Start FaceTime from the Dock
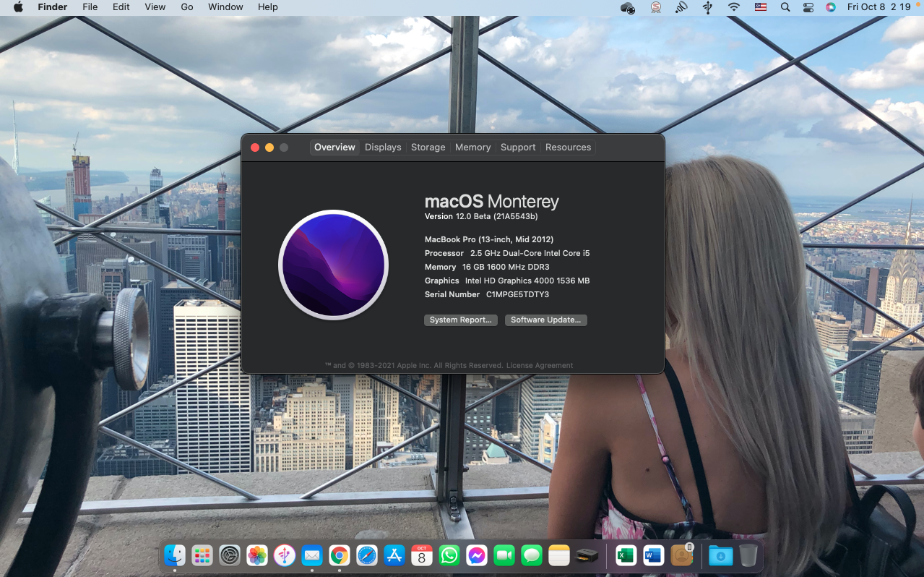Screen dimensions: 924x577 [x=504, y=555]
